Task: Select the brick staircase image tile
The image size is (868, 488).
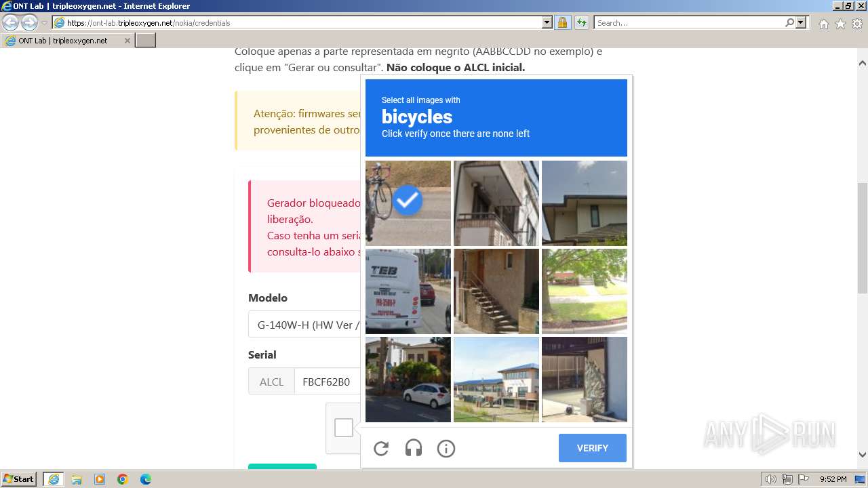Action: pos(496,291)
